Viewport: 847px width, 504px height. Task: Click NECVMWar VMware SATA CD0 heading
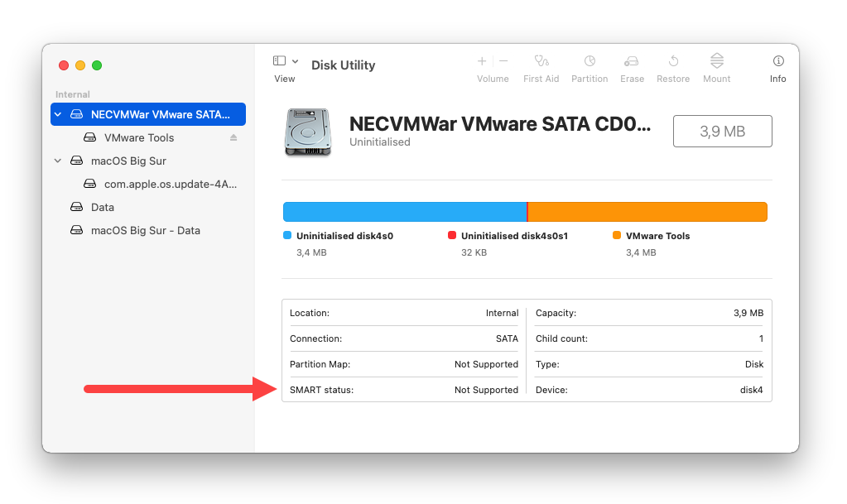pyautogui.click(x=499, y=123)
